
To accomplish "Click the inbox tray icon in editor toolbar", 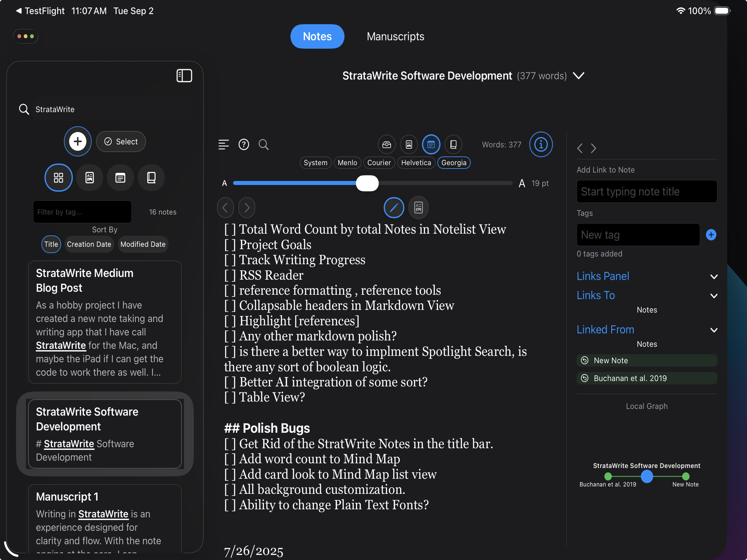I will [x=386, y=144].
